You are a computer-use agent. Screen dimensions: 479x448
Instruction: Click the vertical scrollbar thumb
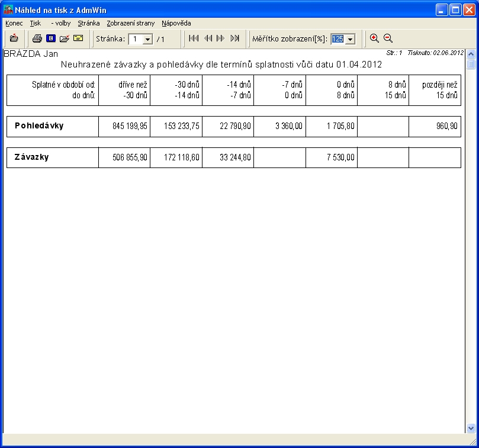(x=471, y=64)
